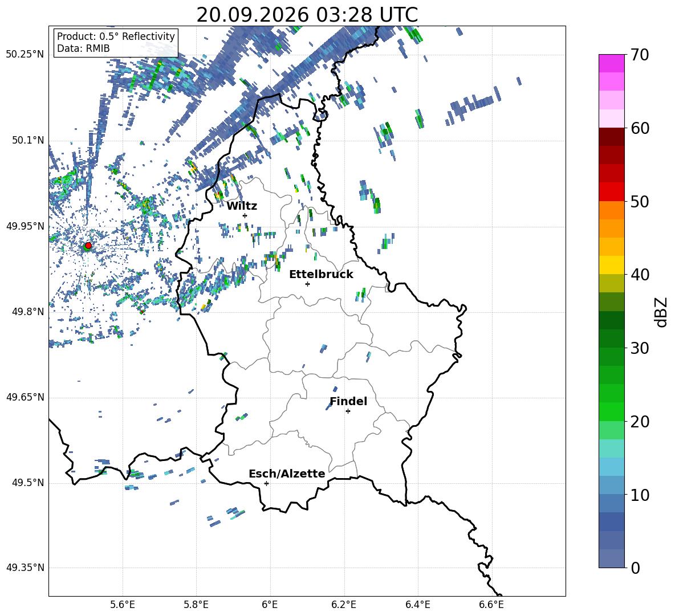
Task: Click the red radar site marker
Action: 88,246
